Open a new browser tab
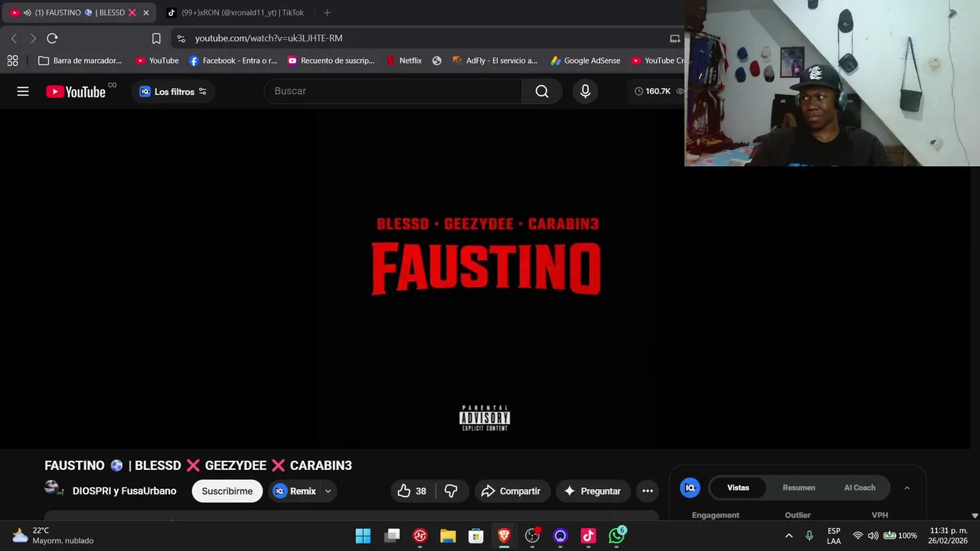980x551 pixels. [x=327, y=13]
